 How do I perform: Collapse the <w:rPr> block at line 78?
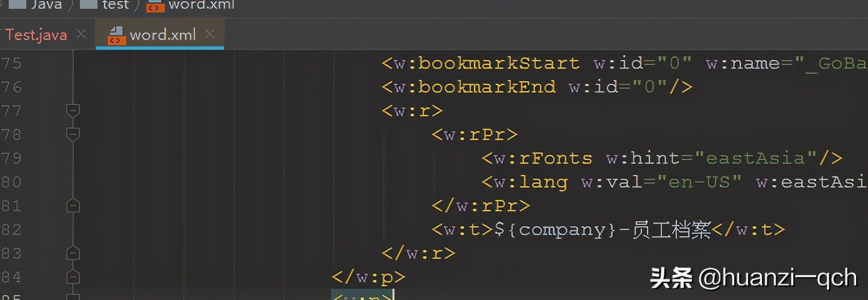pos(73,134)
